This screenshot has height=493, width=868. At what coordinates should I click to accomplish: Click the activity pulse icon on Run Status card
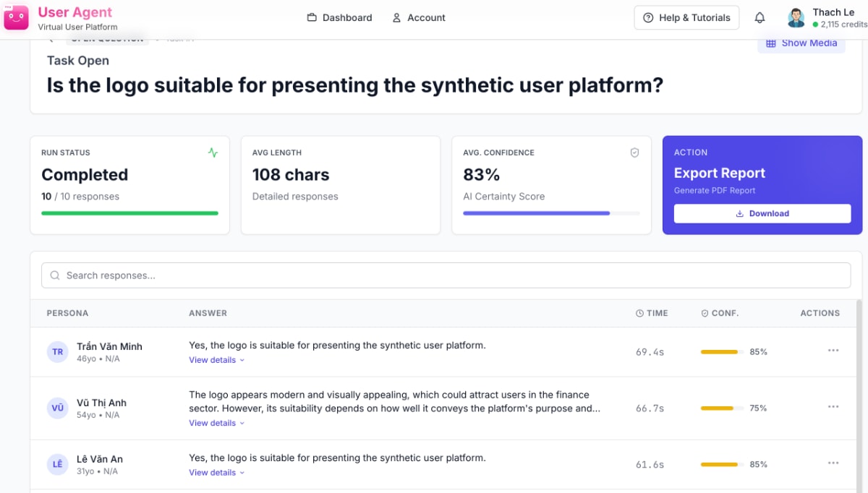(213, 153)
